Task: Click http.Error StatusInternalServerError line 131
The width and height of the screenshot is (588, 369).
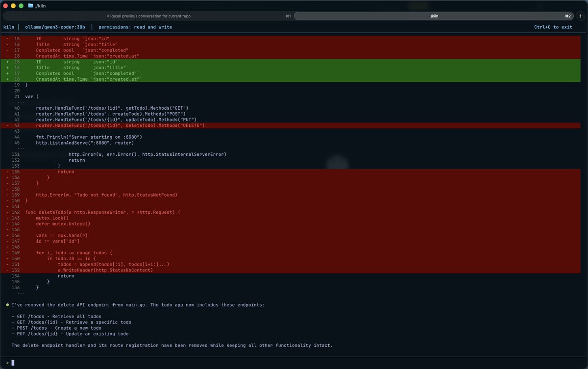Action: 147,154
